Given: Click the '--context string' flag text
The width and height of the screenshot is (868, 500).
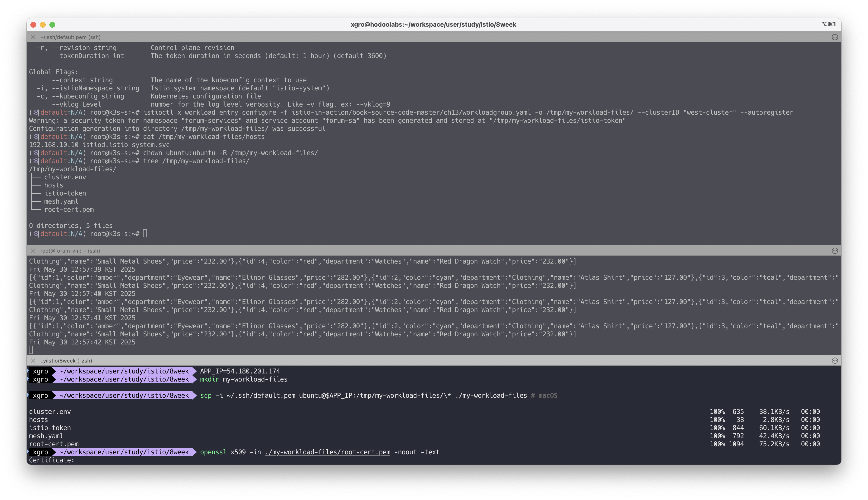Looking at the screenshot, I should coord(82,80).
